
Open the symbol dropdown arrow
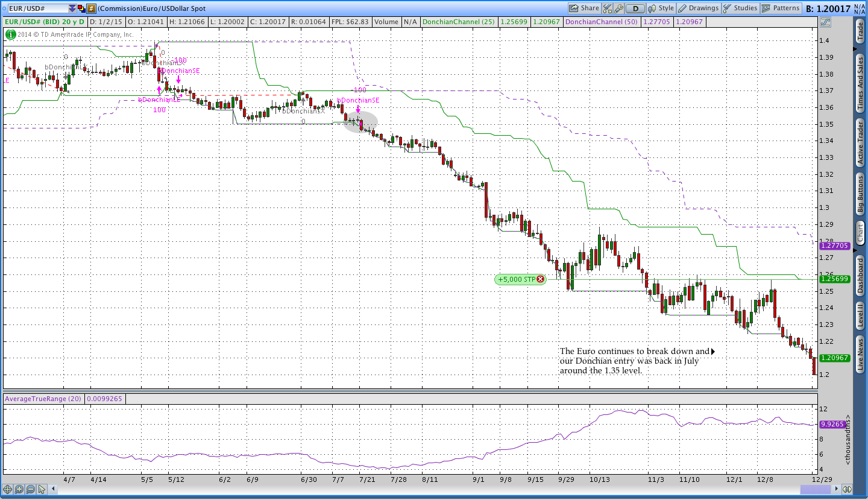[x=72, y=8]
